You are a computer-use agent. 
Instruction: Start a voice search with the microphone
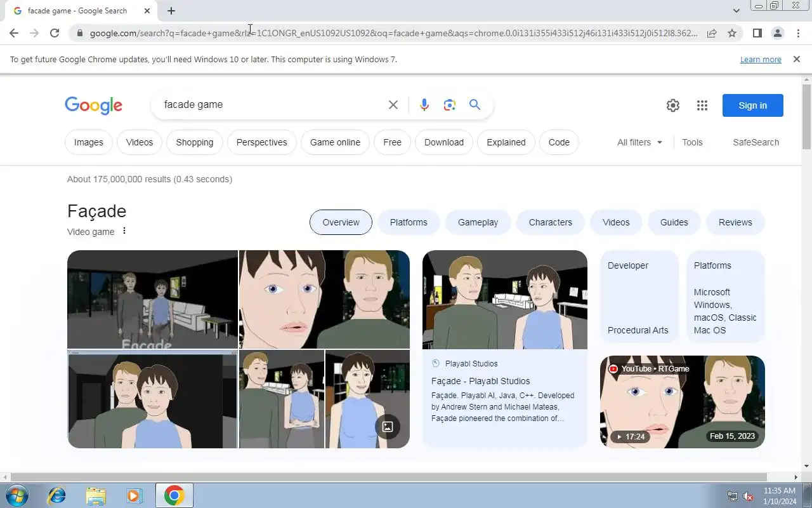(424, 105)
